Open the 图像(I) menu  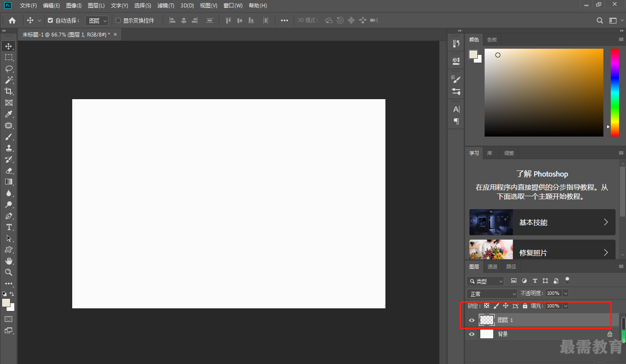74,6
